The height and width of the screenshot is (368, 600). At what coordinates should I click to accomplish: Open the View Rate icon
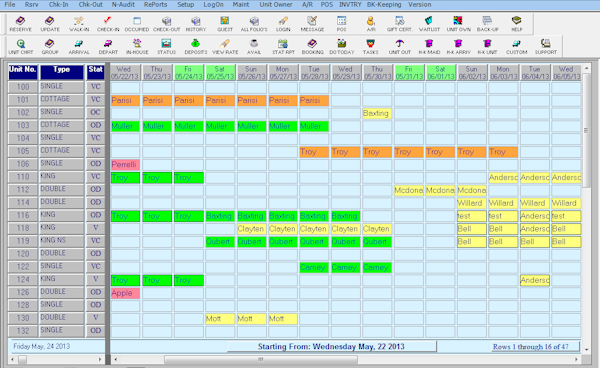click(225, 47)
